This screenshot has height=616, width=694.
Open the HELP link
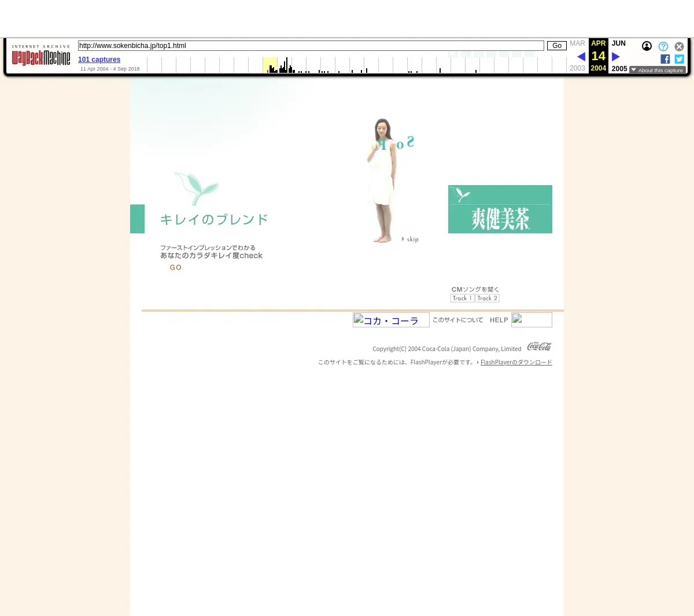[499, 320]
